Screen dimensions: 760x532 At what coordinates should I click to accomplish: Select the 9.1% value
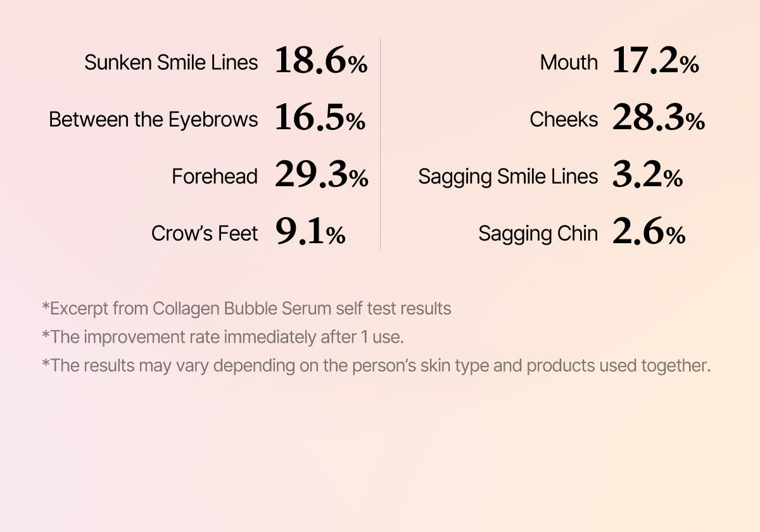[x=310, y=233]
